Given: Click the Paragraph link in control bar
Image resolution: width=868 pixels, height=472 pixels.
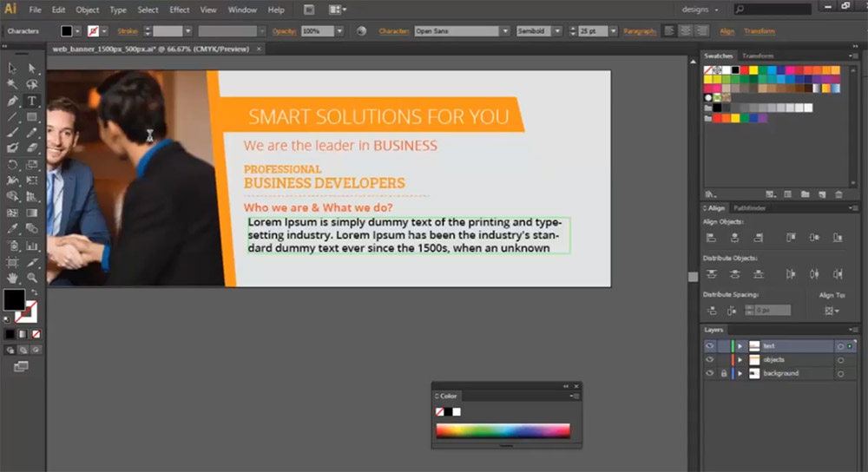Looking at the screenshot, I should tap(640, 31).
